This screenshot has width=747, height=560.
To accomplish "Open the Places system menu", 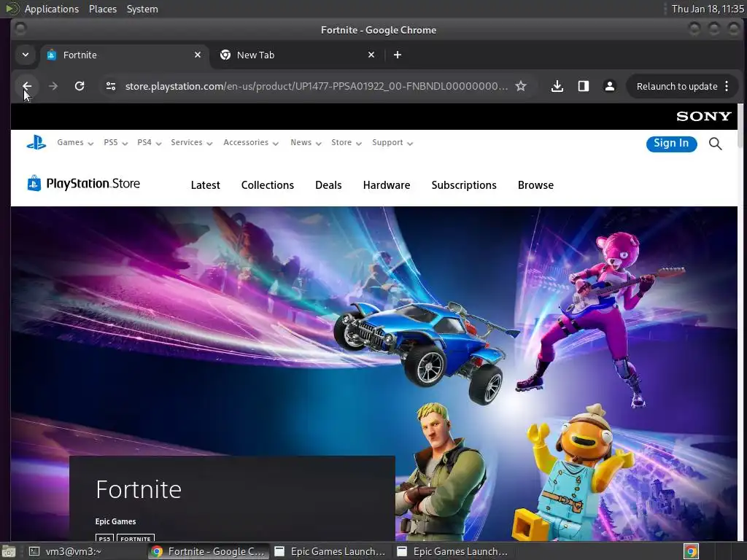I will pyautogui.click(x=102, y=9).
